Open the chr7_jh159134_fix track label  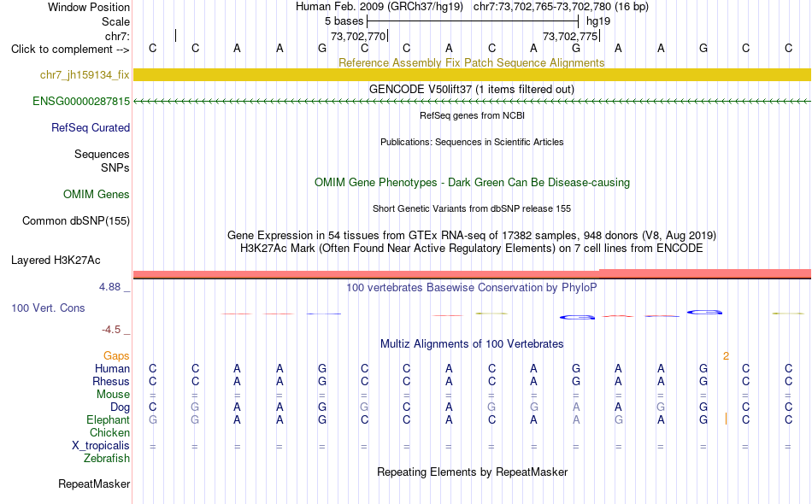(x=85, y=75)
